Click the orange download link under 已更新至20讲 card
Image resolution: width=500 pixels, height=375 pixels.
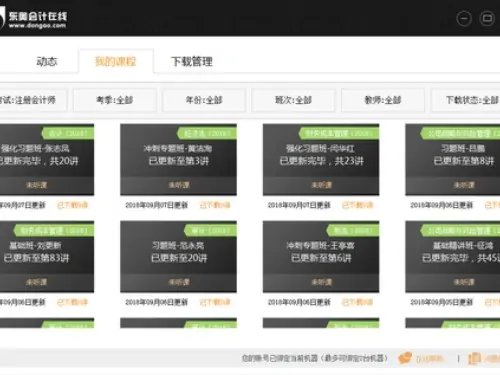point(215,302)
